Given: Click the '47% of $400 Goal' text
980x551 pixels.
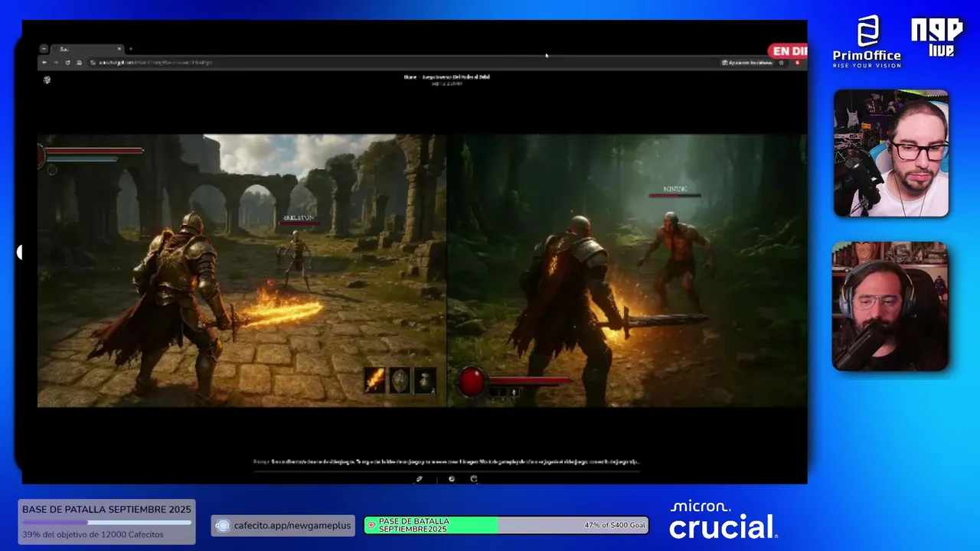Looking at the screenshot, I should (615, 526).
